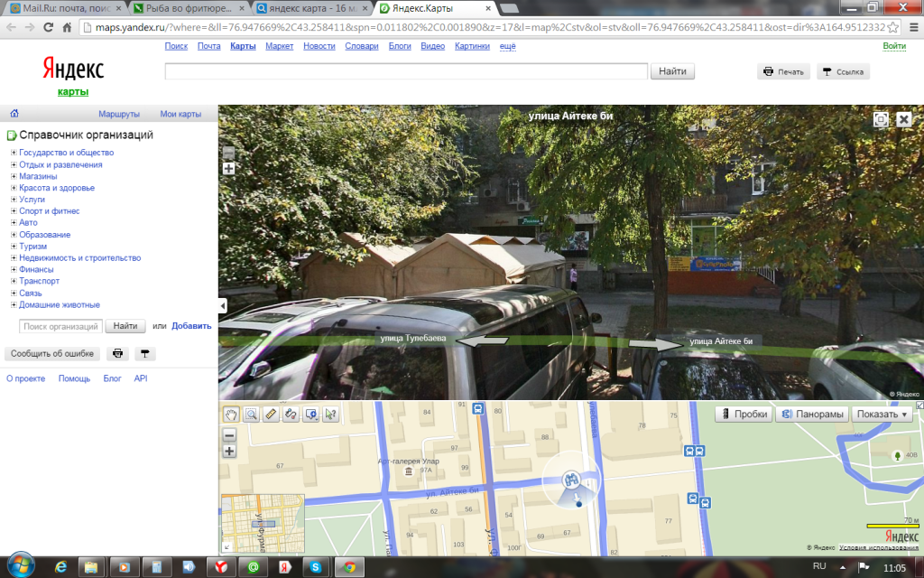
Task: Click the Сообщить об ошибке button
Action: point(52,354)
